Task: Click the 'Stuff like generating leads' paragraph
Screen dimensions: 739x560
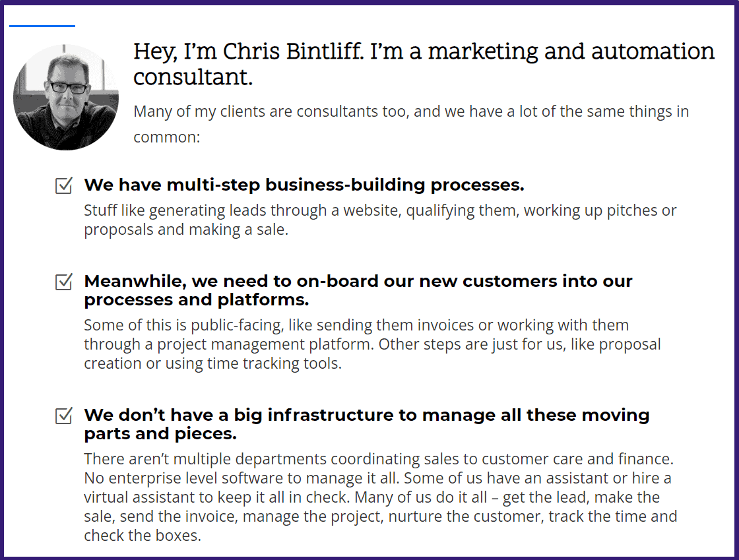Action: (x=380, y=220)
